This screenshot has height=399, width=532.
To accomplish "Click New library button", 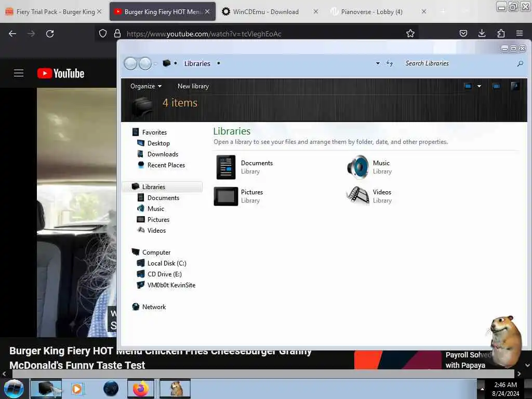I will pyautogui.click(x=193, y=86).
